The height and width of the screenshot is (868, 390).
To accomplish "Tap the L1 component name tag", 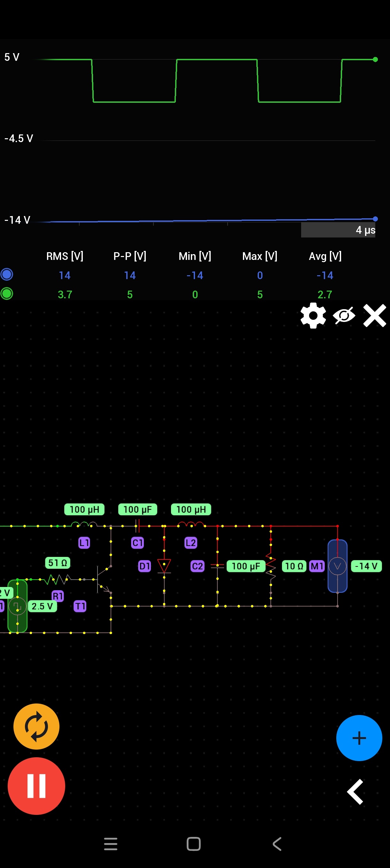I will pos(84,542).
